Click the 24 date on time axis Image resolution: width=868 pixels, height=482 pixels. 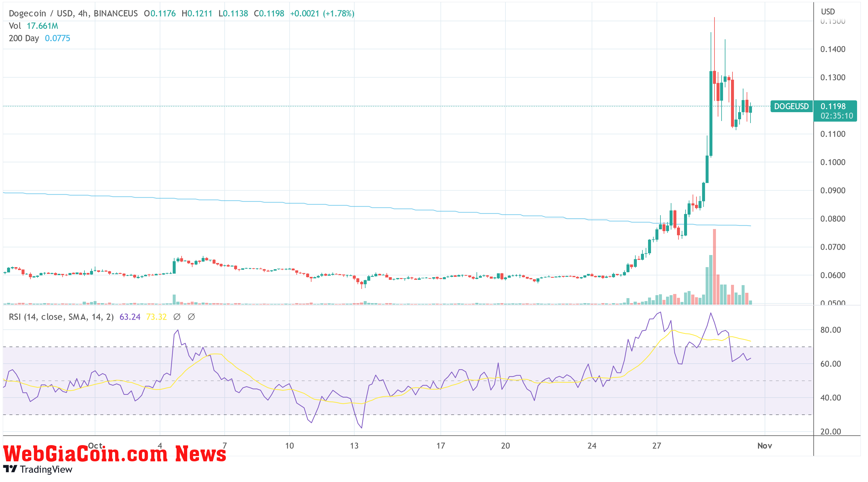592,446
